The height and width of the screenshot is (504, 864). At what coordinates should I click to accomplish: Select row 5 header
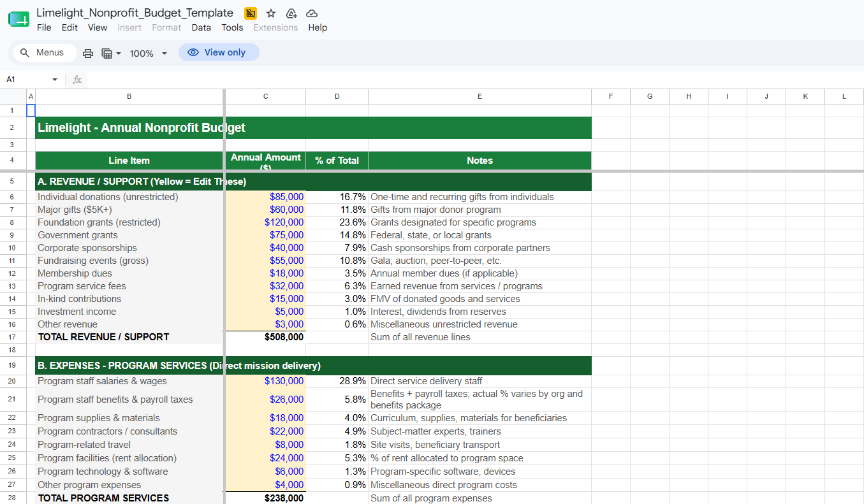(x=13, y=182)
